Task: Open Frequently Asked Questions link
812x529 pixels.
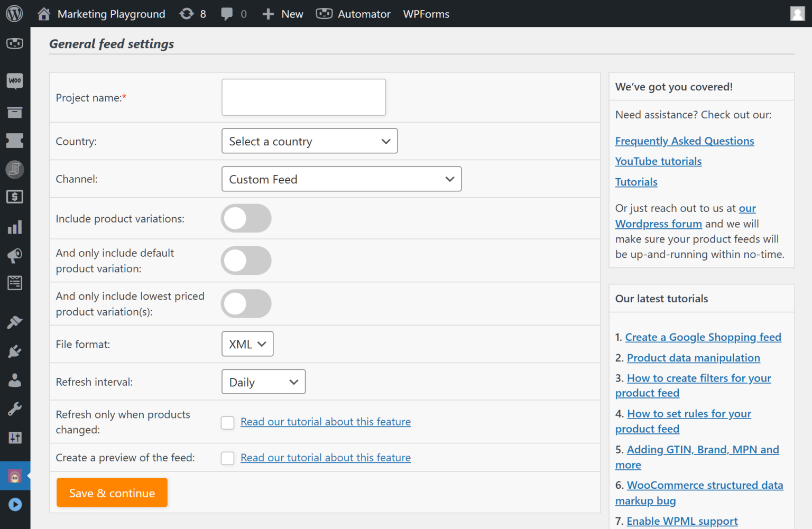Action: [x=684, y=141]
